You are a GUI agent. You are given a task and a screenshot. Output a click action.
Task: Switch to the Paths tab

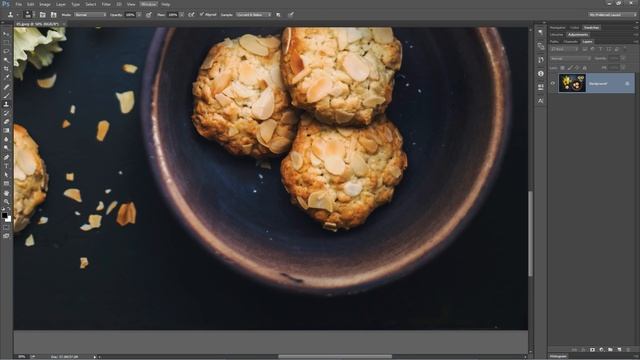(x=554, y=42)
